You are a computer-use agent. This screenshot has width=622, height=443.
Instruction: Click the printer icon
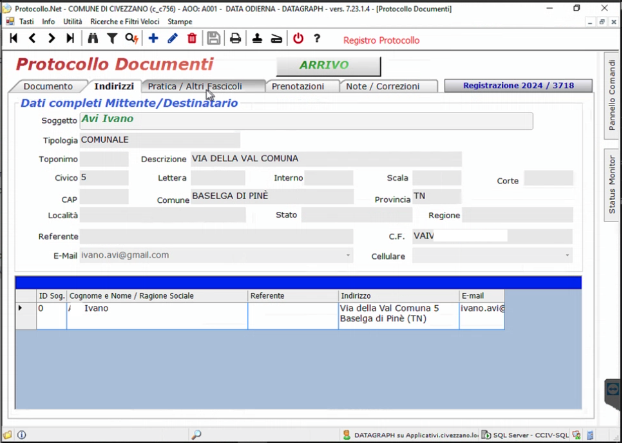coord(235,39)
